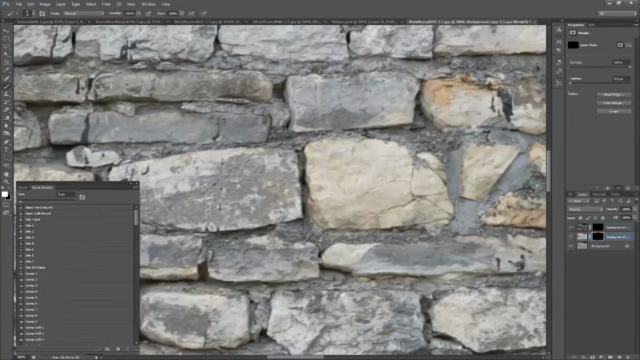
Task: Select the Hand tool
Action: pos(6,173)
